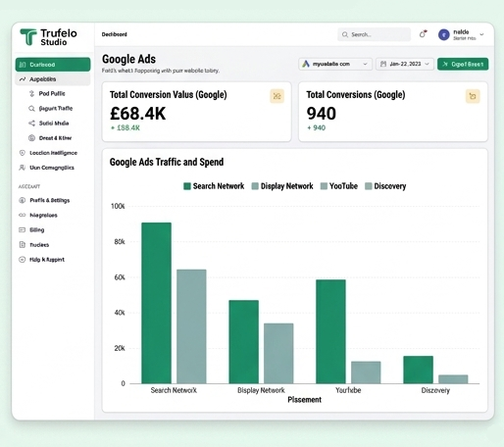
Task: Click the share icon beside Social Media
Action: [31, 124]
